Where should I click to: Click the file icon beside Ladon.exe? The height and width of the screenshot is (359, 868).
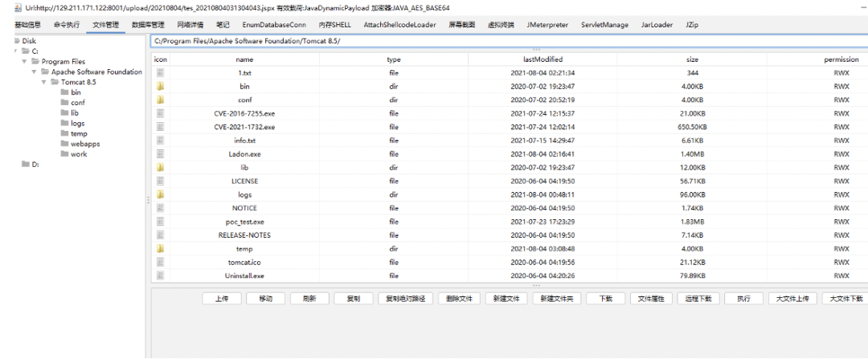[161, 154]
